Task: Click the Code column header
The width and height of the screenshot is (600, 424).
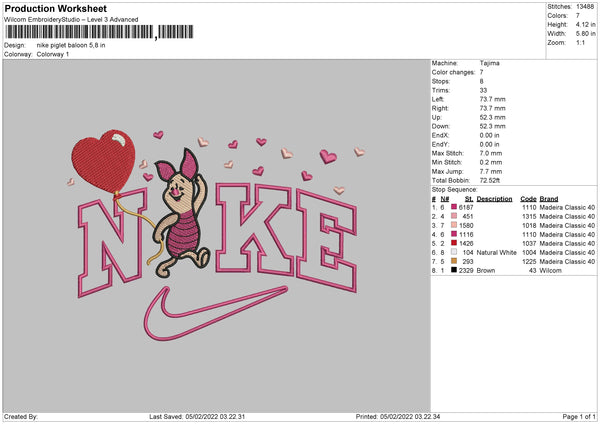Action: 528,199
